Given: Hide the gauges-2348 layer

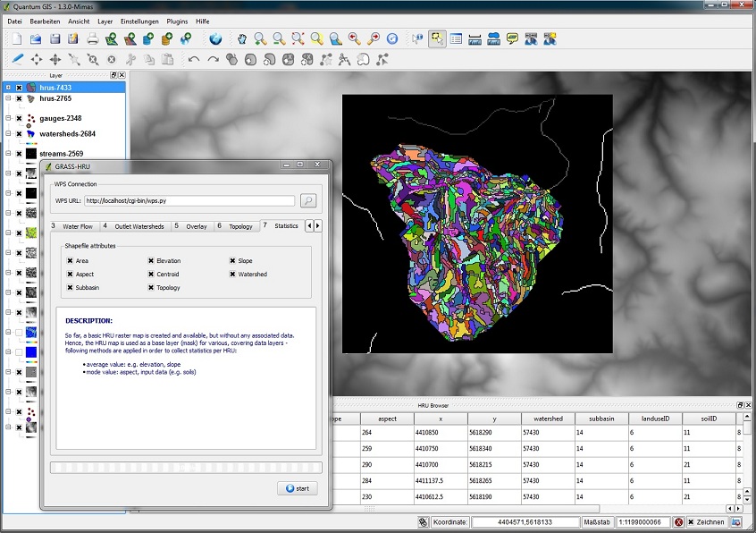Looking at the screenshot, I should pos(19,118).
